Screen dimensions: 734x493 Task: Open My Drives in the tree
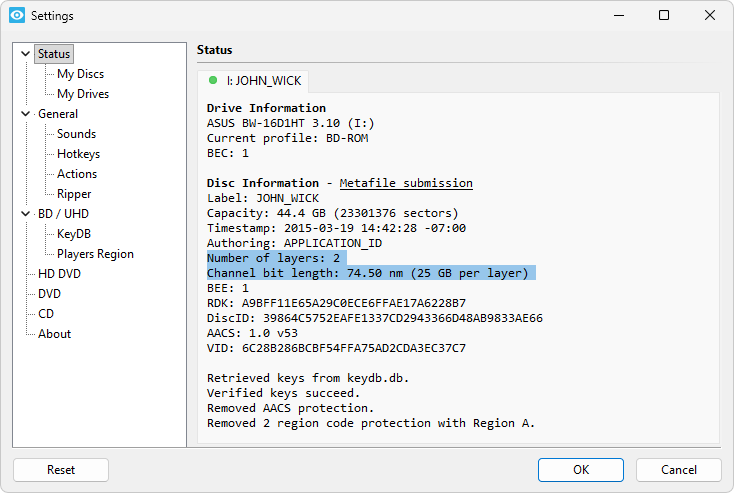tap(83, 94)
